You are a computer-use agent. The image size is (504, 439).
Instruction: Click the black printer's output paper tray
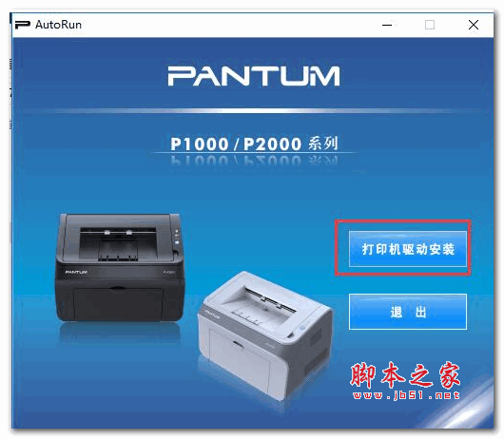pos(118,244)
